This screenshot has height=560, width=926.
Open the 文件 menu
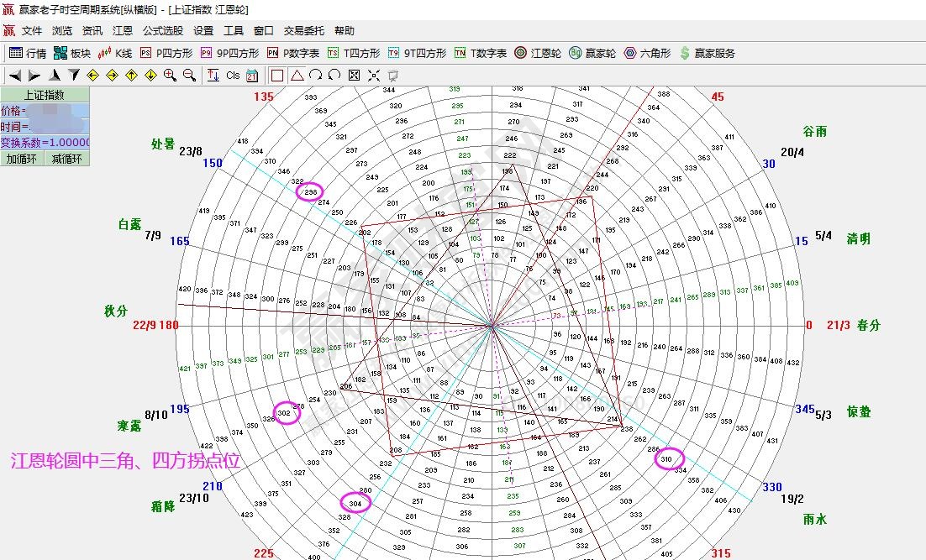[x=32, y=31]
